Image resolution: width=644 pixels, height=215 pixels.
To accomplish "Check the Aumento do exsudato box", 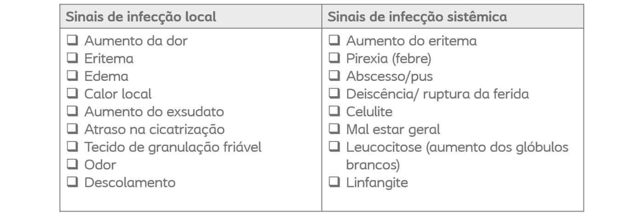I will (x=72, y=111).
